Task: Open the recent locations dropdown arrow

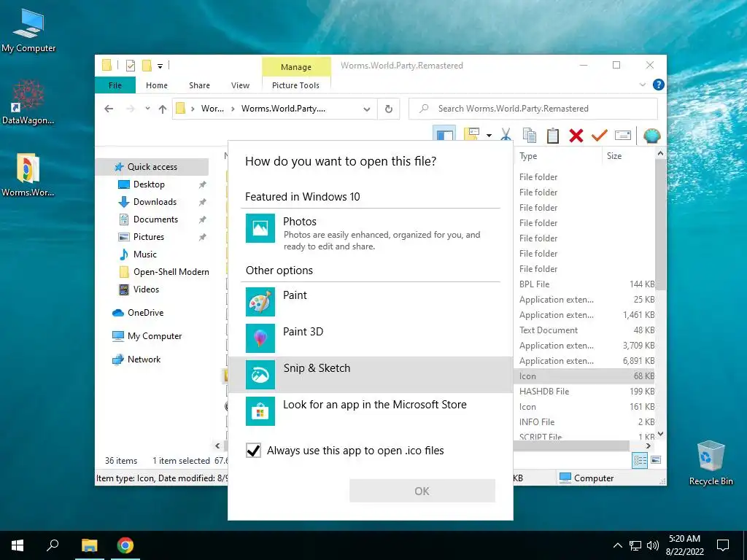Action: click(x=147, y=109)
